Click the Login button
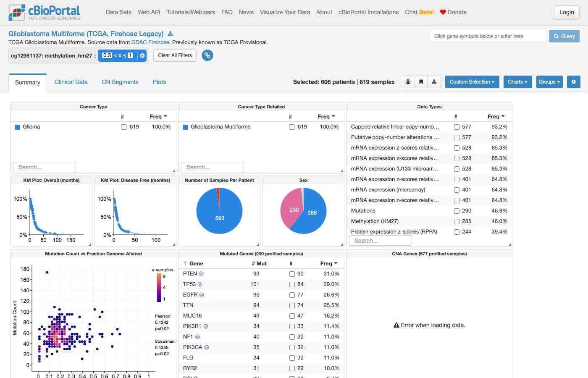This screenshot has width=588, height=378. (x=567, y=12)
